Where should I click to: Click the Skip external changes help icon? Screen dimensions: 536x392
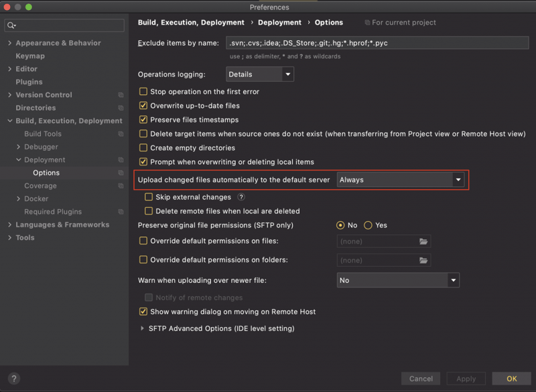click(241, 197)
